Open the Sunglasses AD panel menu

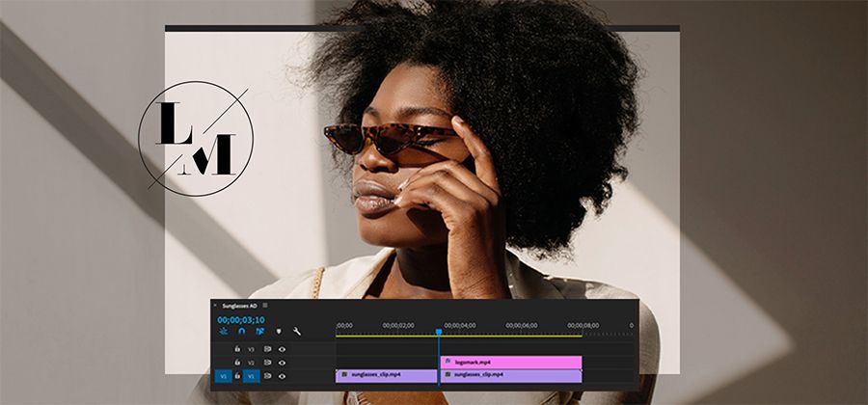(x=265, y=306)
